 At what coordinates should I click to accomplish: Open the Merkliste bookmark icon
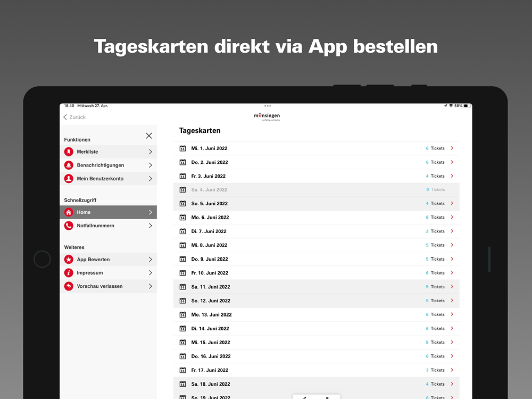coord(69,152)
